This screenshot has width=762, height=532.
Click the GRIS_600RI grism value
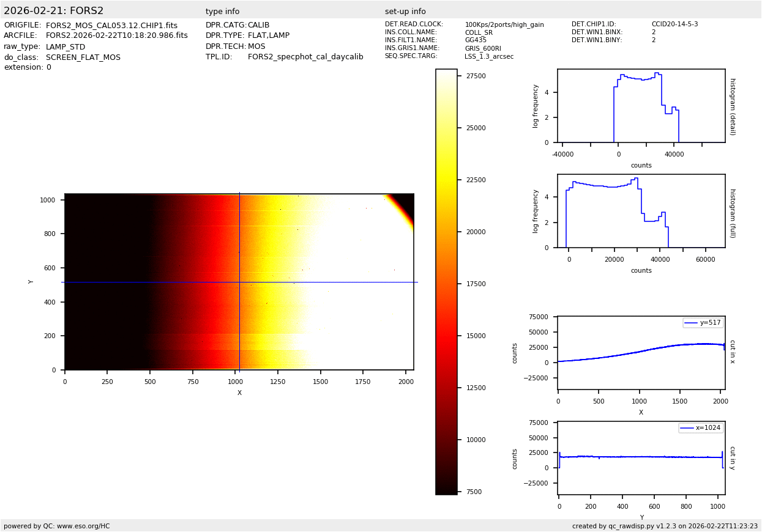(x=484, y=48)
